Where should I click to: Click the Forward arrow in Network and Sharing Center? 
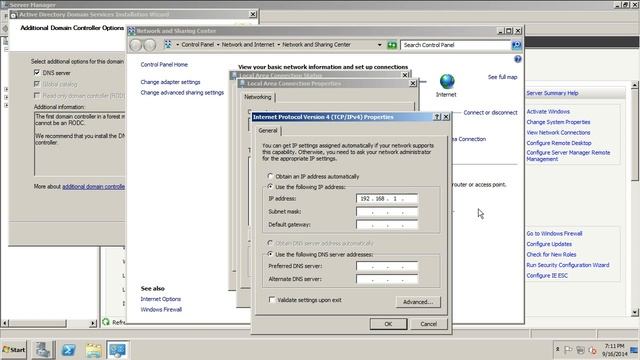pos(150,45)
